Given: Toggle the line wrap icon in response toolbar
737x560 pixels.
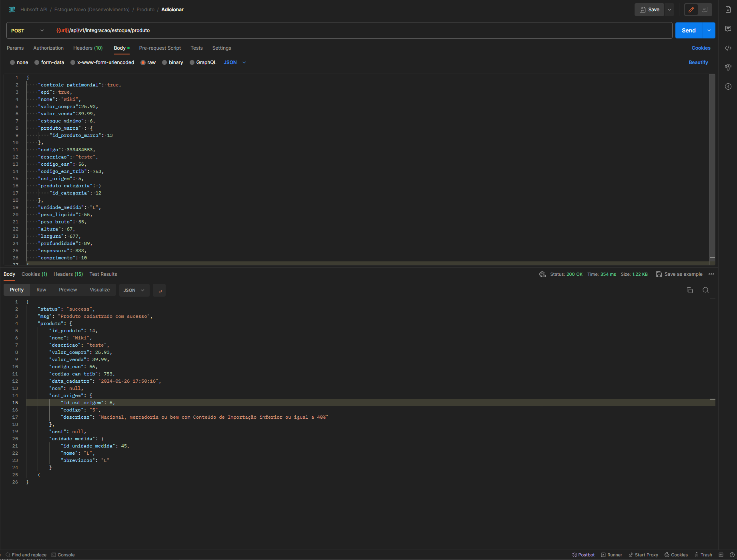Looking at the screenshot, I should [159, 290].
